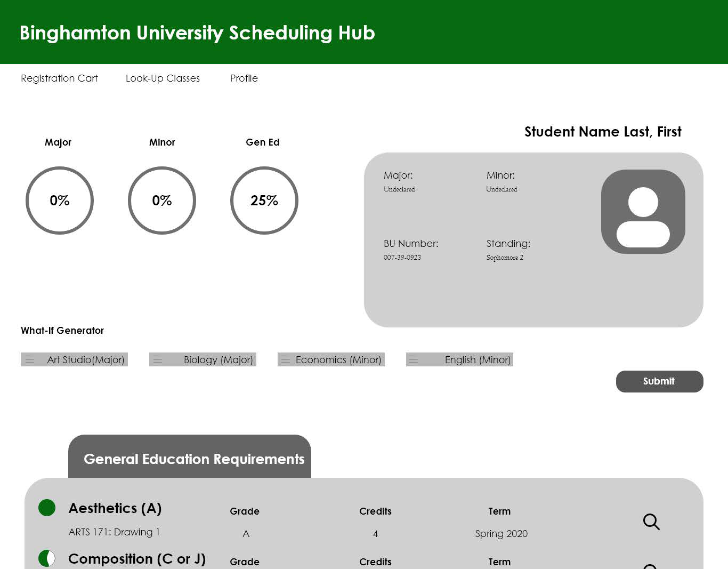Click the Spring 2020 term value

[x=501, y=534]
